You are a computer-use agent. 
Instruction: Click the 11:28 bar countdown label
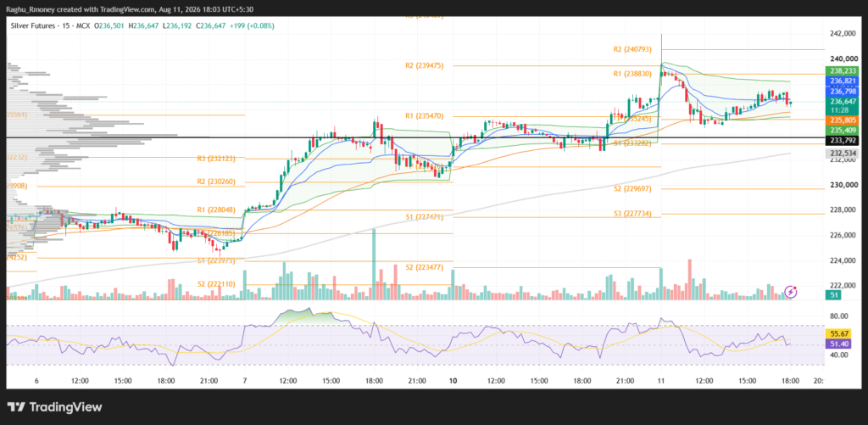pyautogui.click(x=840, y=109)
